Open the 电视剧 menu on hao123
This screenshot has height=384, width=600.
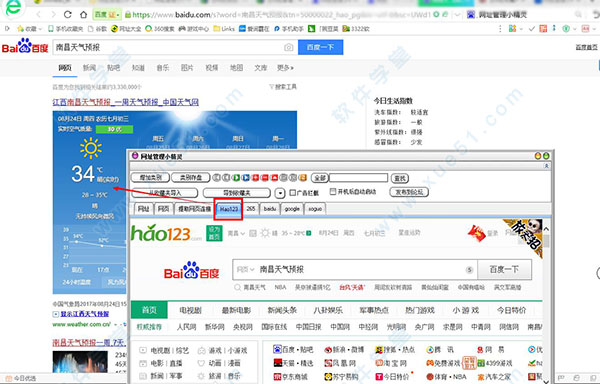coord(190,310)
